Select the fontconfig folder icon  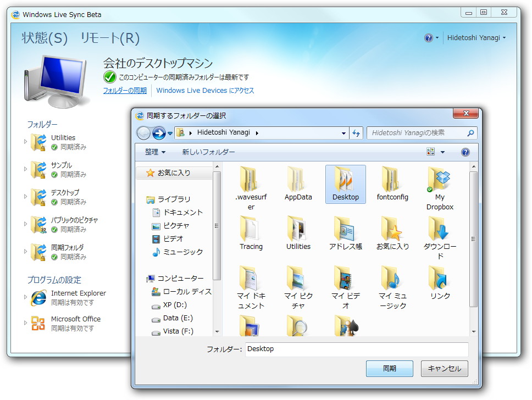[392, 179]
